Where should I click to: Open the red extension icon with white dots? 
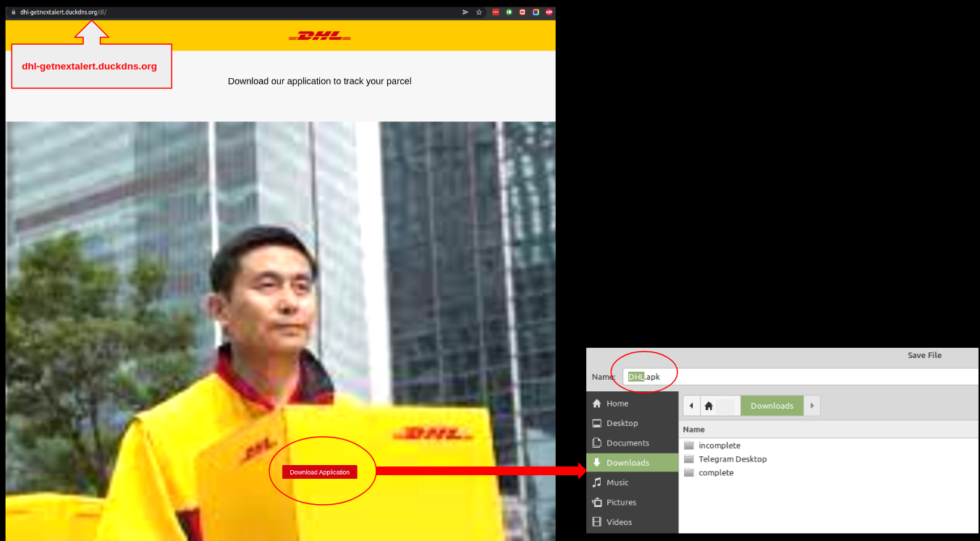point(496,12)
